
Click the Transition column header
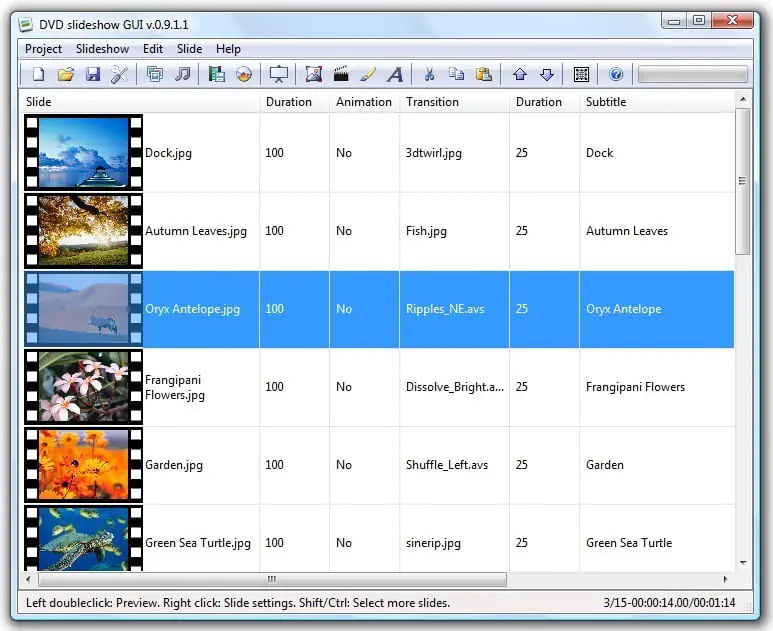point(432,101)
